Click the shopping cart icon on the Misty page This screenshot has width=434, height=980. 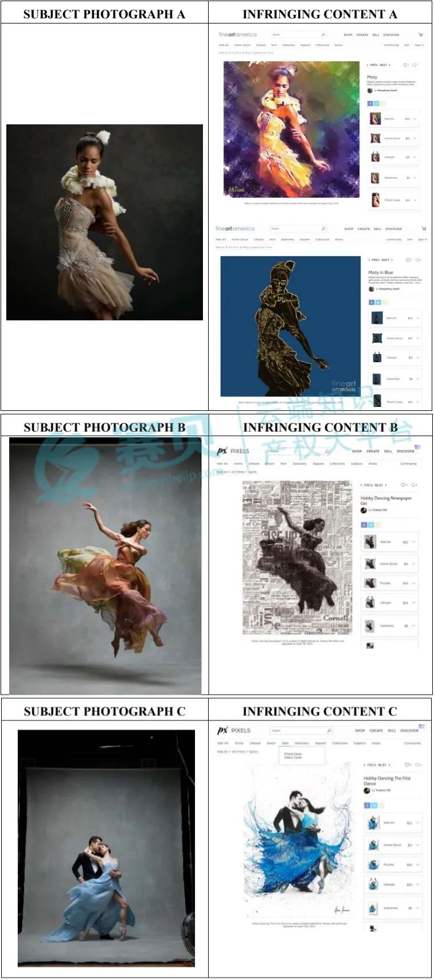pos(421,34)
